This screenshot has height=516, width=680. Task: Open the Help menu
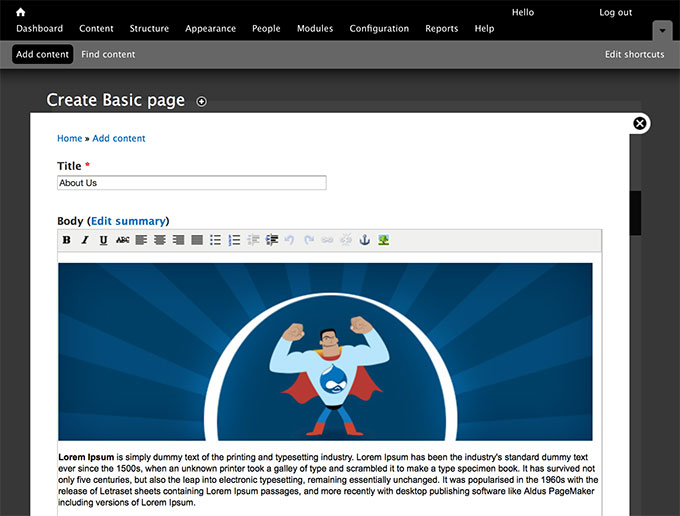tap(484, 29)
